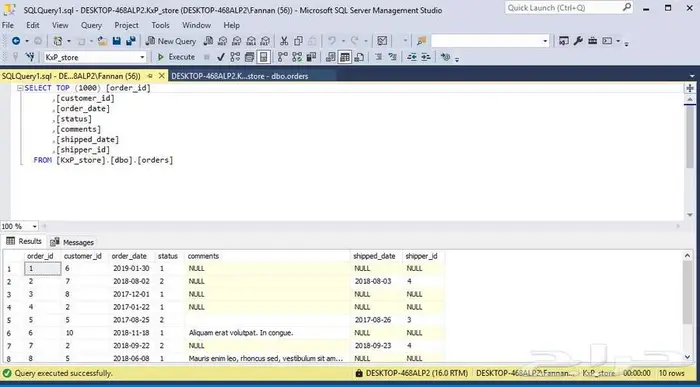
Task: Collapse the SELECT statement outline region
Action: pyautogui.click(x=20, y=88)
